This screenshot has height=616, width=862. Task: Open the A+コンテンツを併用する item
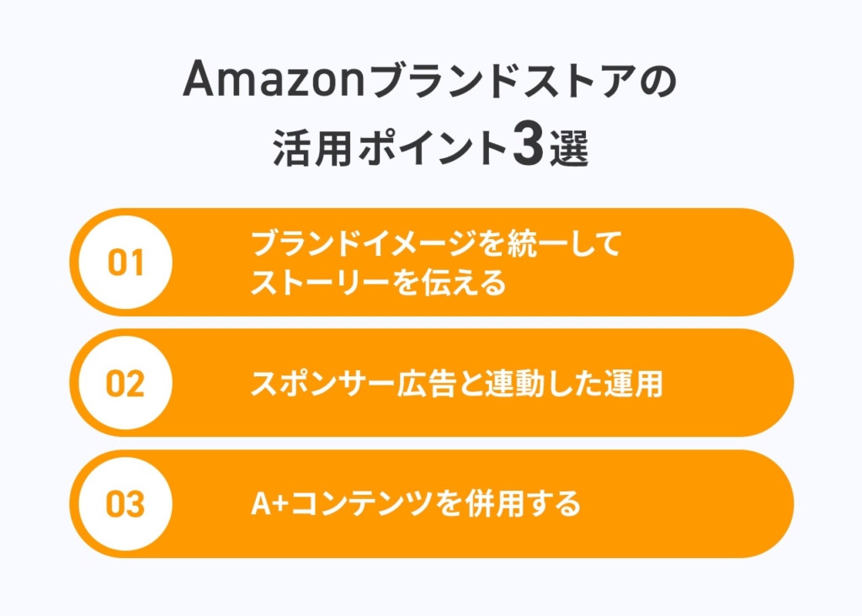(416, 504)
